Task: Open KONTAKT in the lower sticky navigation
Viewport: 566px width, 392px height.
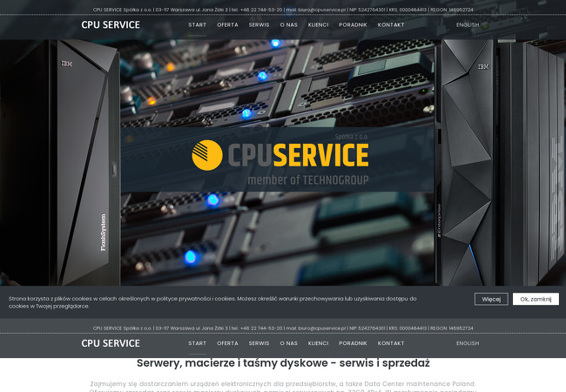Action: 391,343
